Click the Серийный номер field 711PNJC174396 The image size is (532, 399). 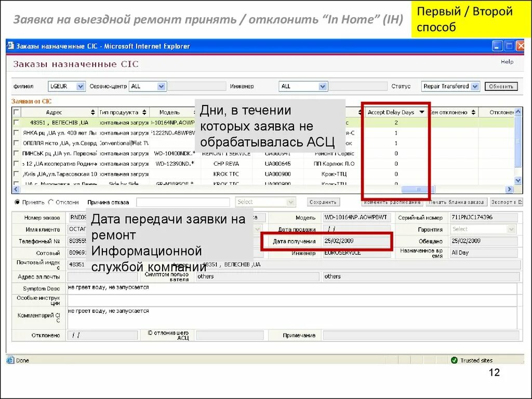484,217
